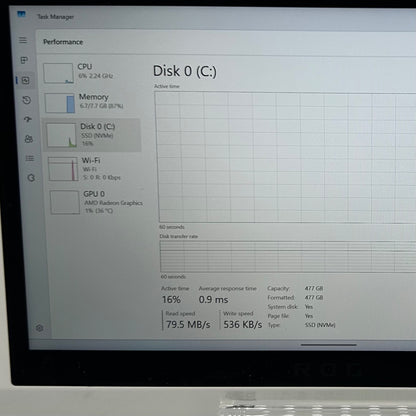416x416 pixels.
Task: Open the Startup apps sidebar icon
Action: click(x=28, y=119)
